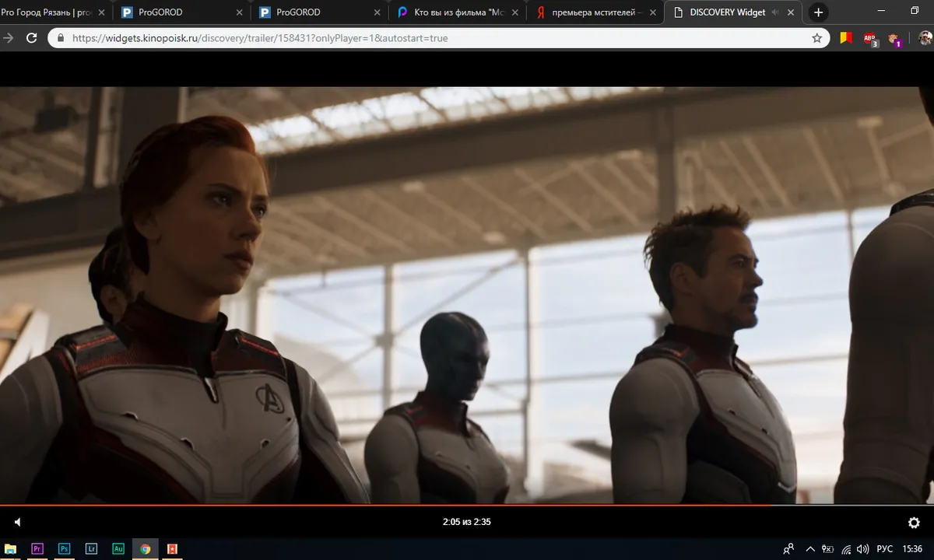Seek along the red video progress bar
Screen dimensions: 934x560
(x=389, y=505)
